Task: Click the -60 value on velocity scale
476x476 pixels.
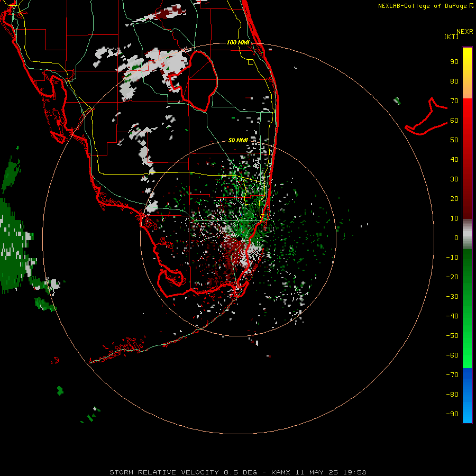Action: (452, 355)
